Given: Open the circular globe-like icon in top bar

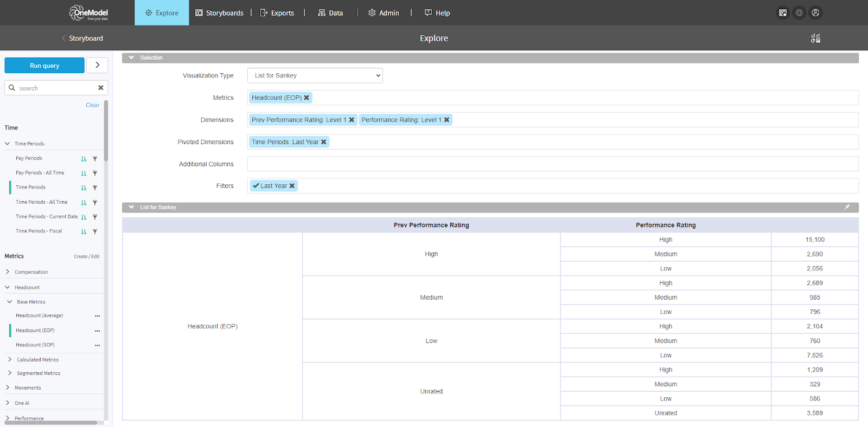Looking at the screenshot, I should coord(799,12).
